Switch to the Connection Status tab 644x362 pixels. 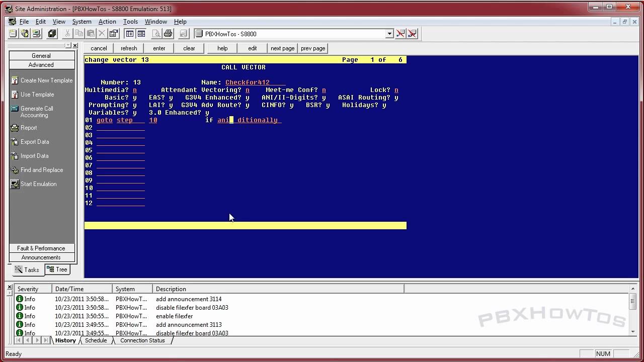click(142, 340)
